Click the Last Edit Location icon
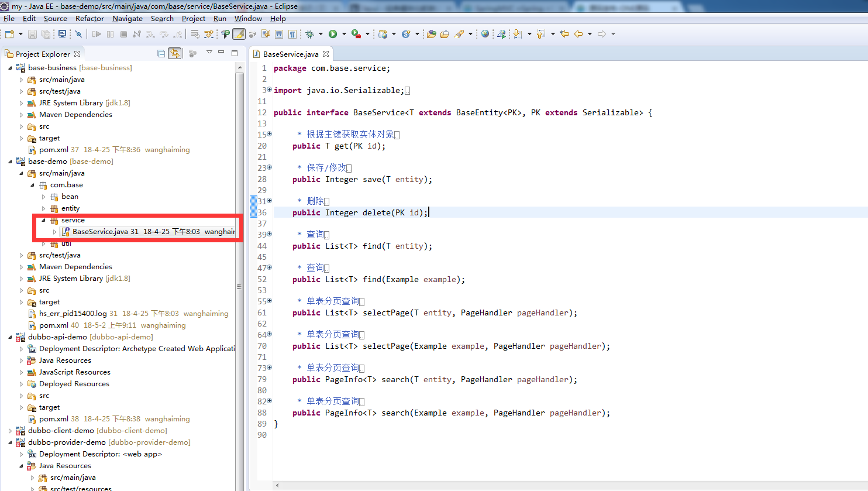The width and height of the screenshot is (868, 491). (565, 34)
